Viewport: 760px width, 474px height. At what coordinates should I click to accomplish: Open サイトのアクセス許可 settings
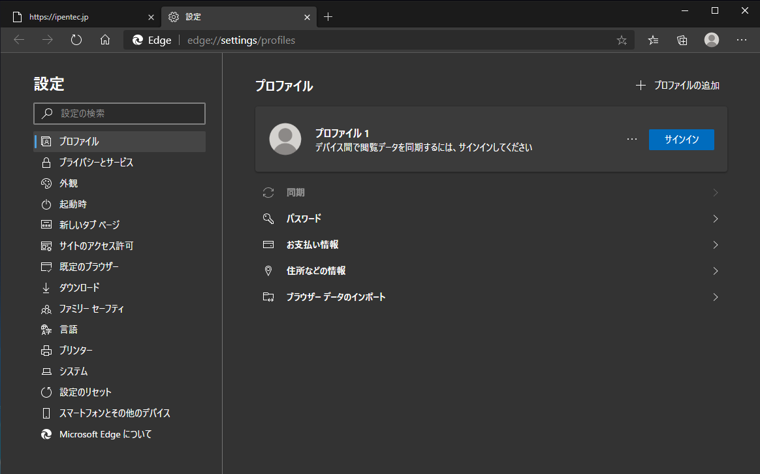pos(119,246)
